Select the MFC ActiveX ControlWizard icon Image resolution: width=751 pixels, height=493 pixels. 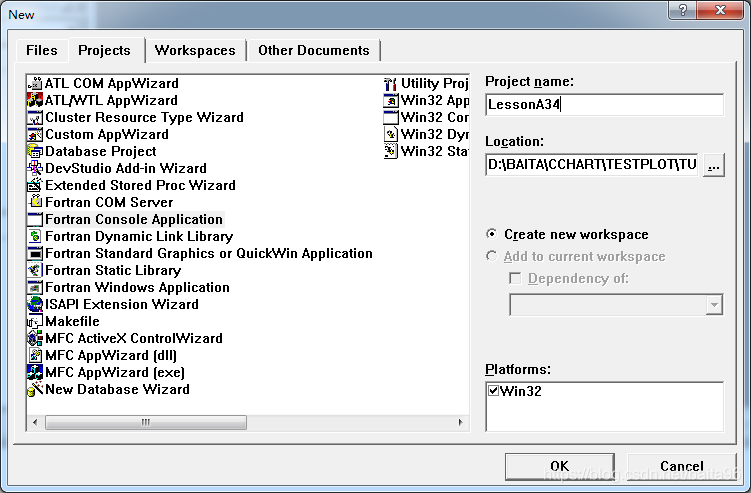coord(35,338)
